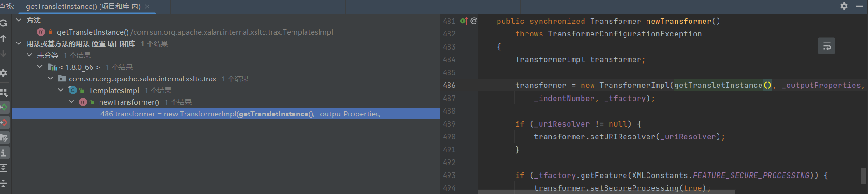Rerun the find usages search
The image size is (868, 194).
point(3,22)
